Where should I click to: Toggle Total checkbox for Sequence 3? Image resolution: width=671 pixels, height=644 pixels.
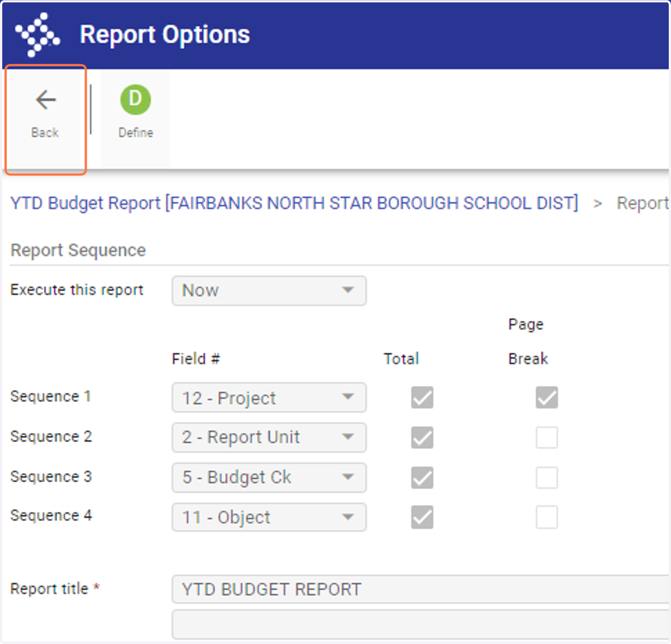click(x=422, y=477)
